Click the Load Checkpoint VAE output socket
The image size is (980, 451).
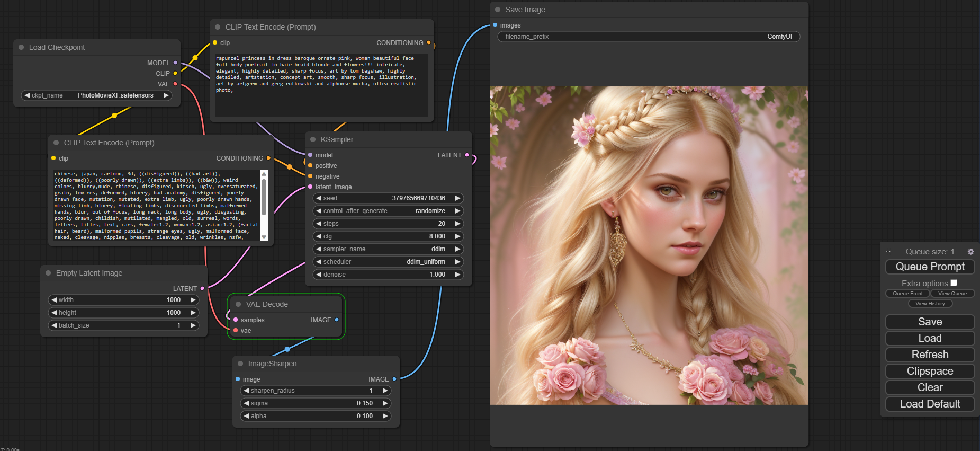pyautogui.click(x=175, y=84)
